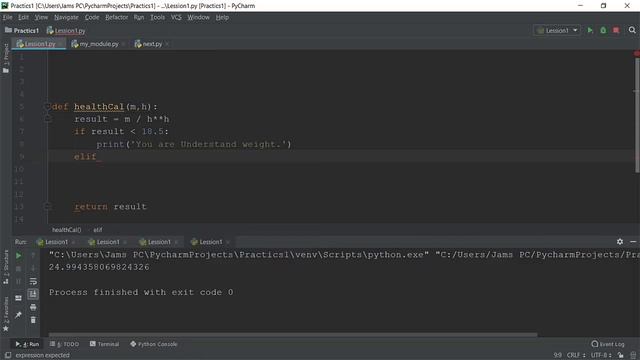The width and height of the screenshot is (640, 360).
Task: Place cursor after elif on line 9
Action: (97, 157)
